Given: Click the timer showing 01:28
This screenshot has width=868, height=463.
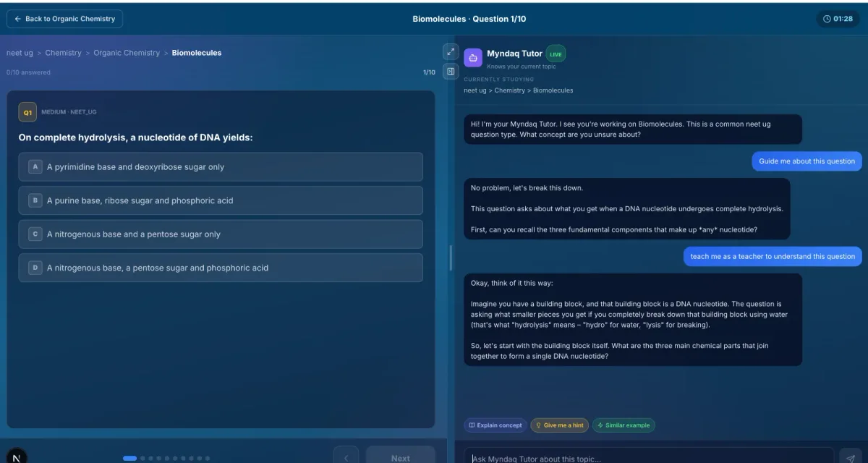Looking at the screenshot, I should tap(838, 19).
